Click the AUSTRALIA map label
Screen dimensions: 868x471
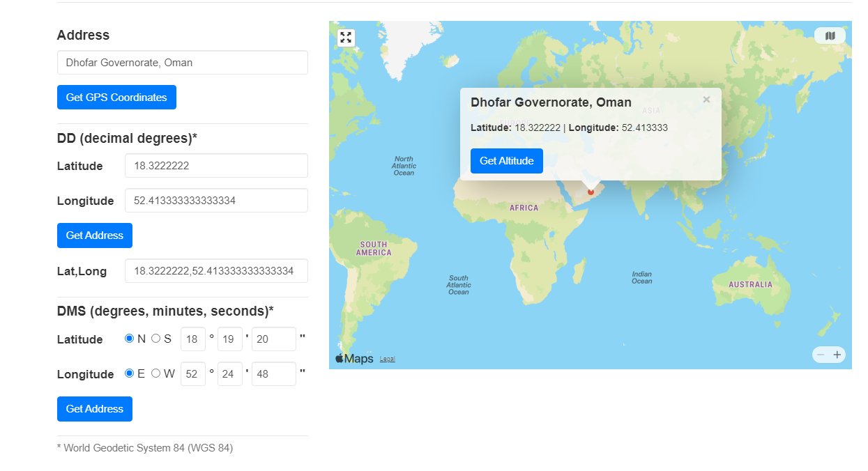pos(750,284)
